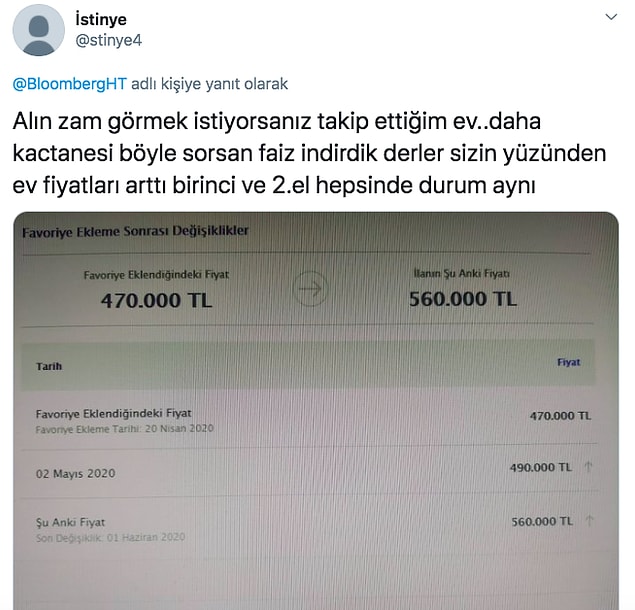
Task: Click the up arrow next to 490.000 TL
Action: tap(588, 467)
